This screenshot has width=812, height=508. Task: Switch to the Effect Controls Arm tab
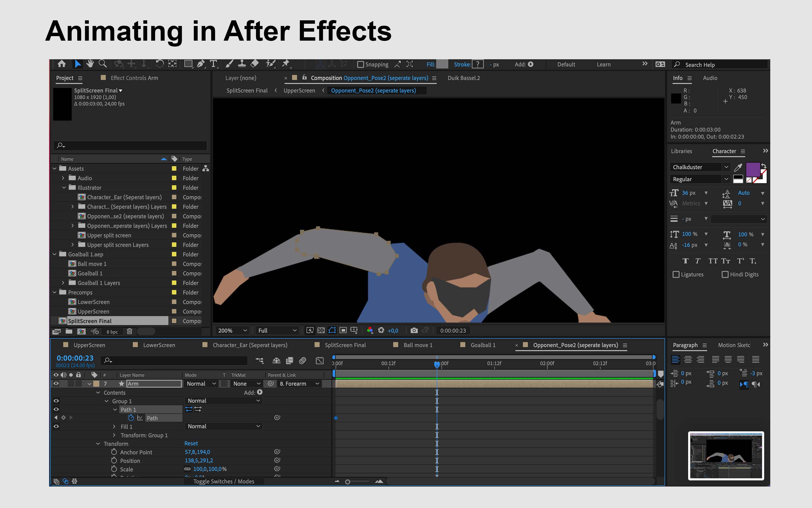[134, 78]
